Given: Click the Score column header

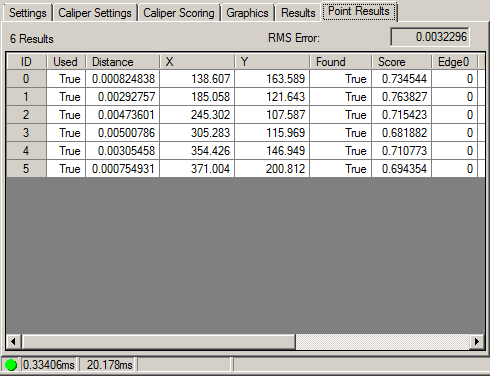Looking at the screenshot, I should point(402,62).
